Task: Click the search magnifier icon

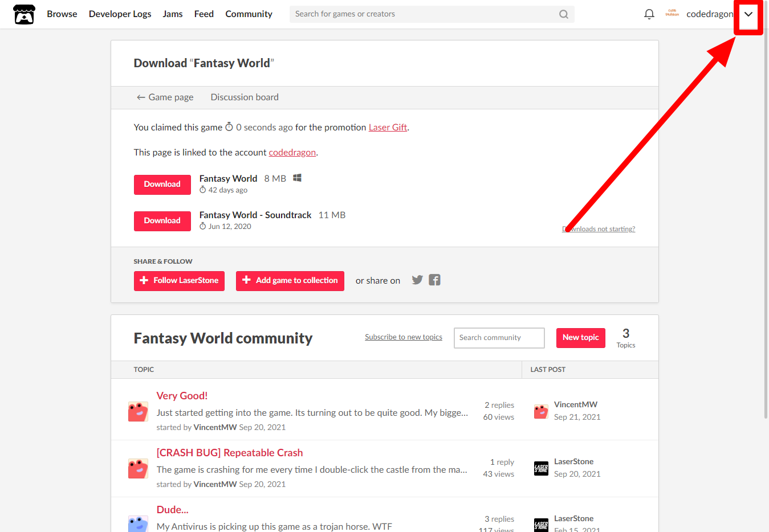Action: pos(563,14)
